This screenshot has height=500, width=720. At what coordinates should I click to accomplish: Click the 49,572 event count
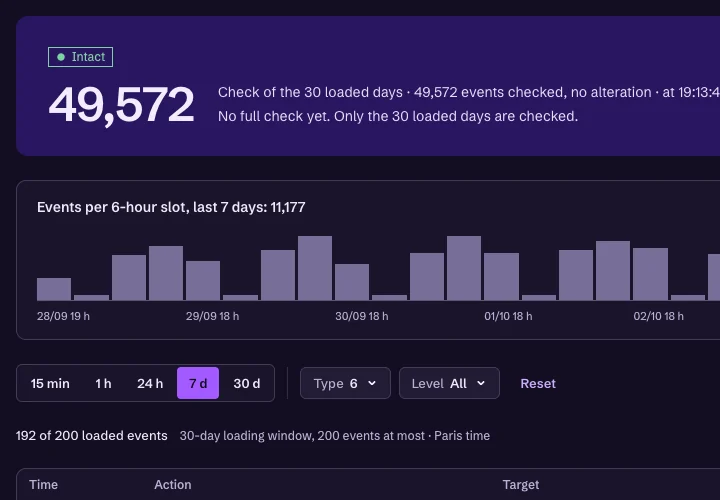[121, 105]
